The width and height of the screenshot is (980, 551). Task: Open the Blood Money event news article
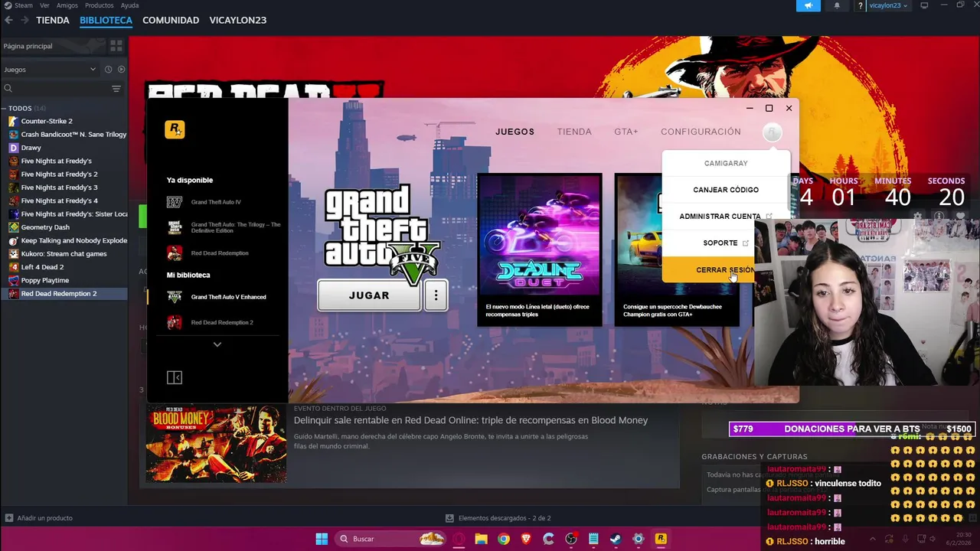click(470, 420)
